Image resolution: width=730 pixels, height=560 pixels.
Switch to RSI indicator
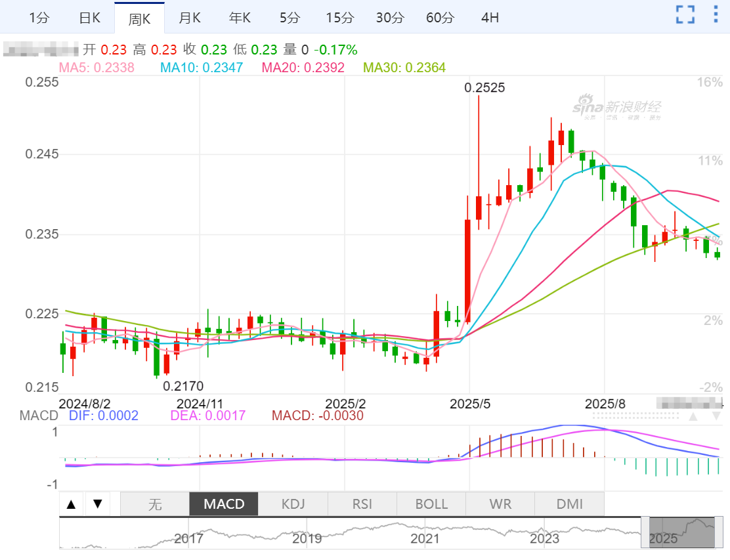(x=362, y=504)
